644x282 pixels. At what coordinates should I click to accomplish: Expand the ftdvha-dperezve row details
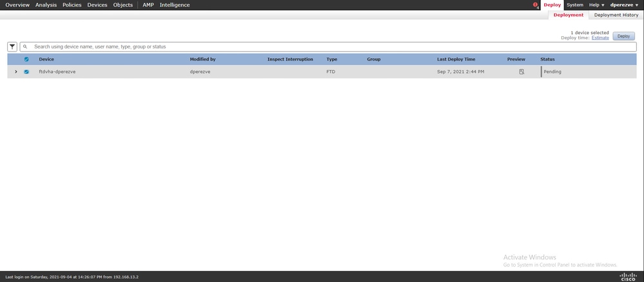coord(16,72)
